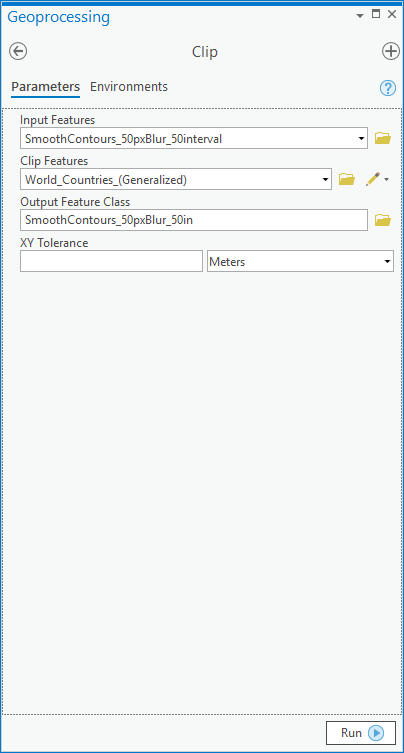404x753 pixels.
Task: Browse Output Feature Class folder icon
Action: coord(383,220)
